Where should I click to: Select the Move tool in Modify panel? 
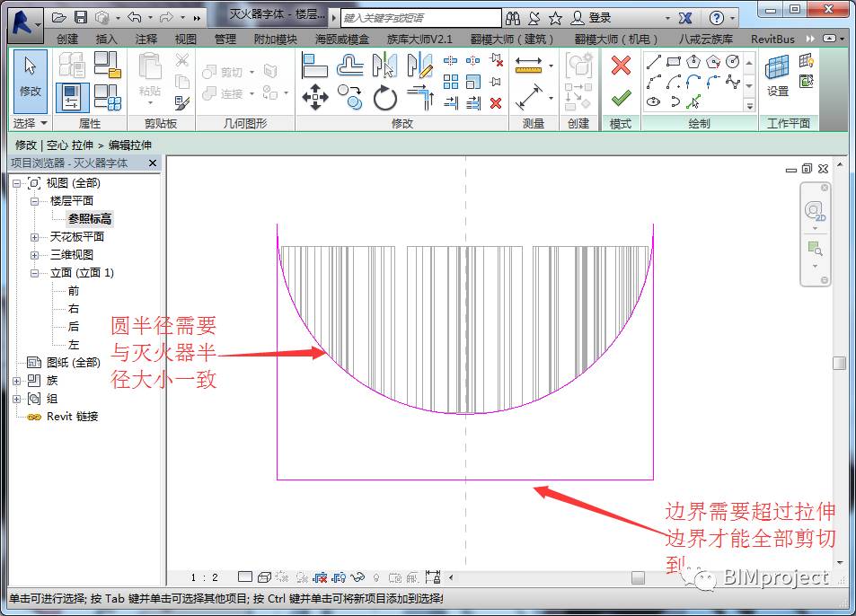pos(315,98)
